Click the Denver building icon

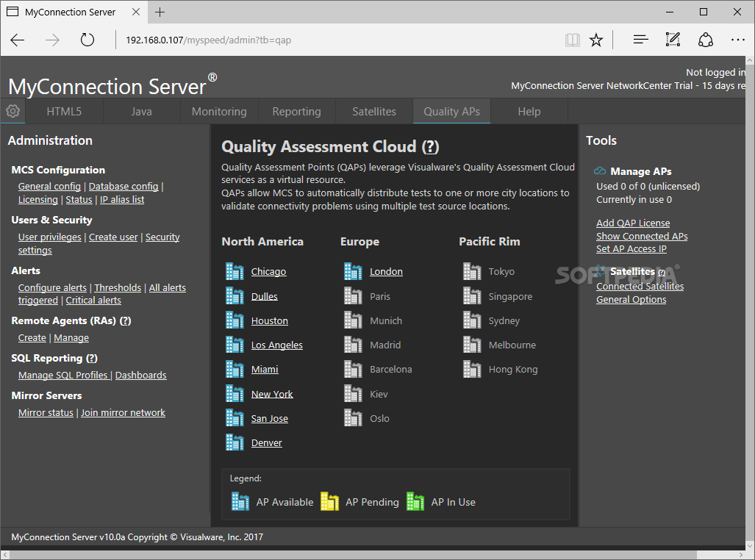pos(235,442)
